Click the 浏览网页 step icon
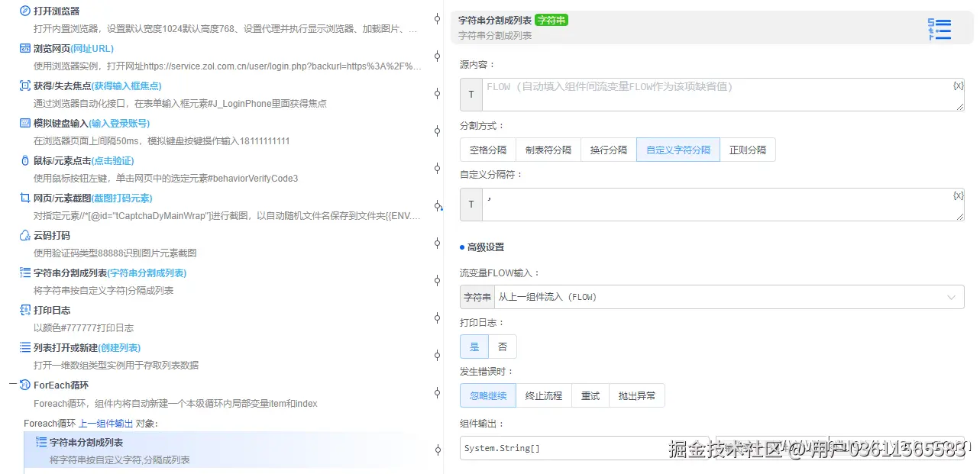The image size is (980, 474). pos(25,48)
